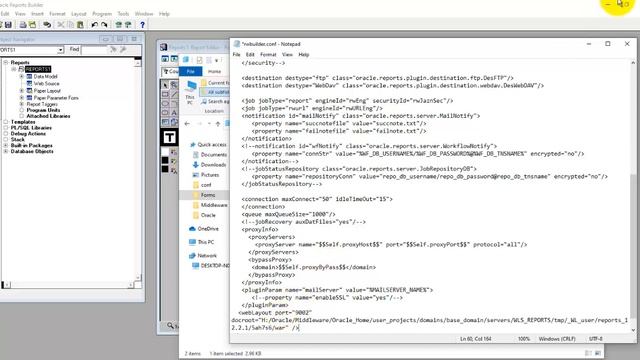Expand the Data Model tree node
Viewport: 640px width, 360px height.
pos(22,76)
